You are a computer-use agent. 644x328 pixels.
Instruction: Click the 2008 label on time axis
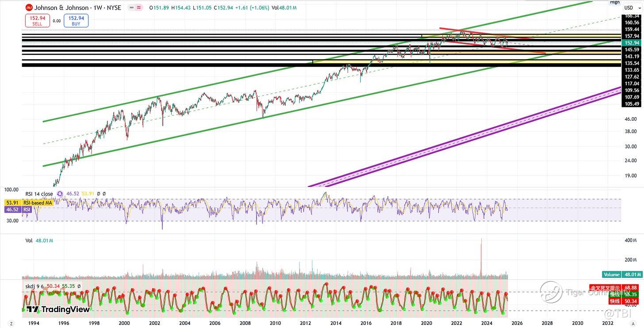tap(245, 324)
